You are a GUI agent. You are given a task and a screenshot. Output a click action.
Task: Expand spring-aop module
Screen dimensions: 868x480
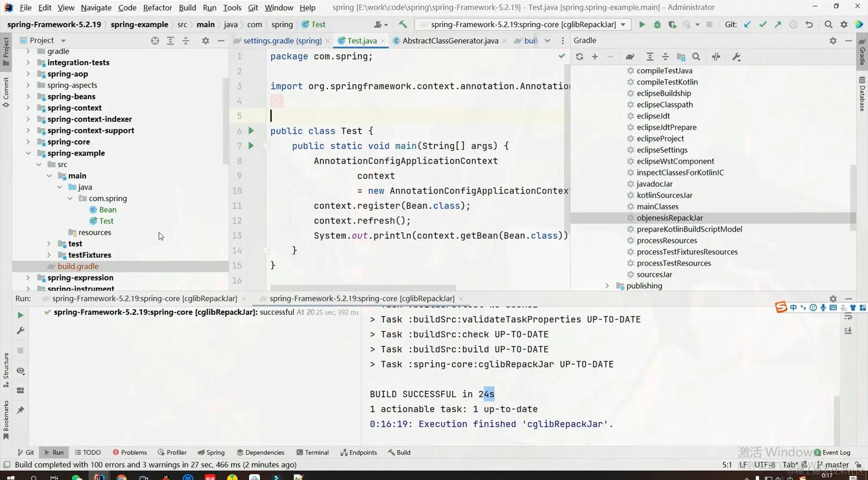[28, 74]
